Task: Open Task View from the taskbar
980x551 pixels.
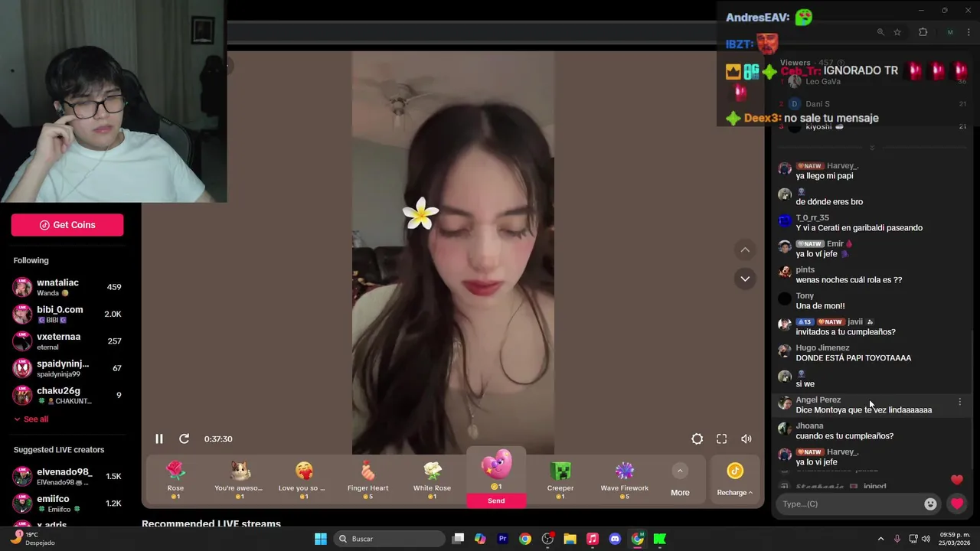Action: point(458,539)
